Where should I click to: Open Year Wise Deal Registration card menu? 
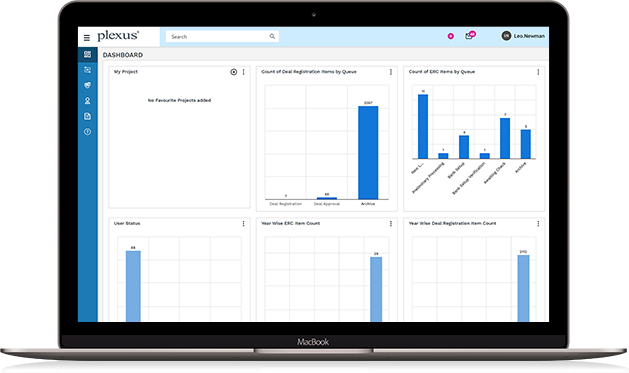pos(538,223)
